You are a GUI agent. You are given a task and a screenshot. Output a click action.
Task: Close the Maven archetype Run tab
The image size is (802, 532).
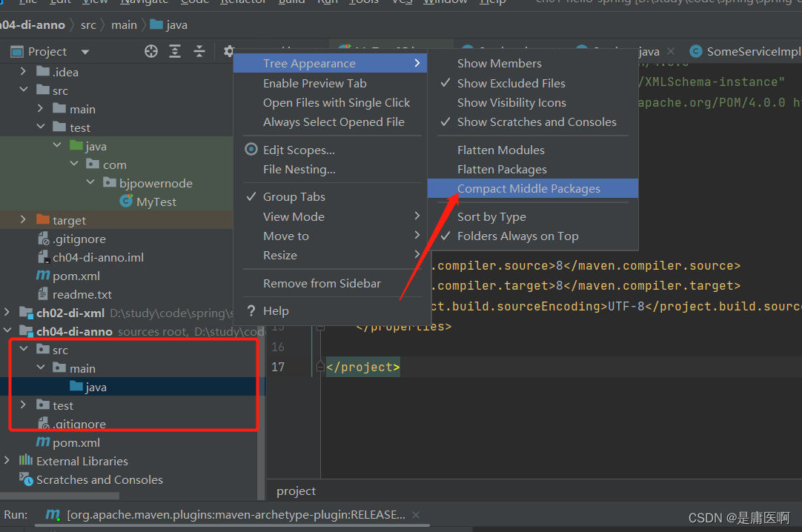[416, 515]
